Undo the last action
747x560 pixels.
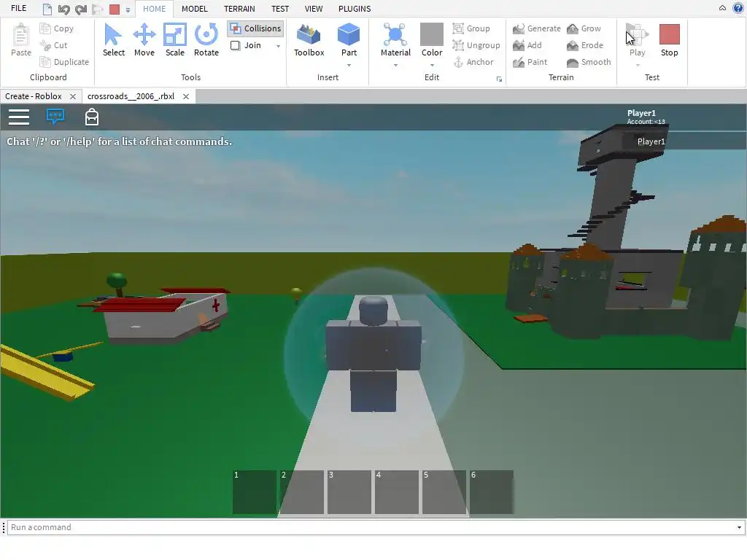64,9
